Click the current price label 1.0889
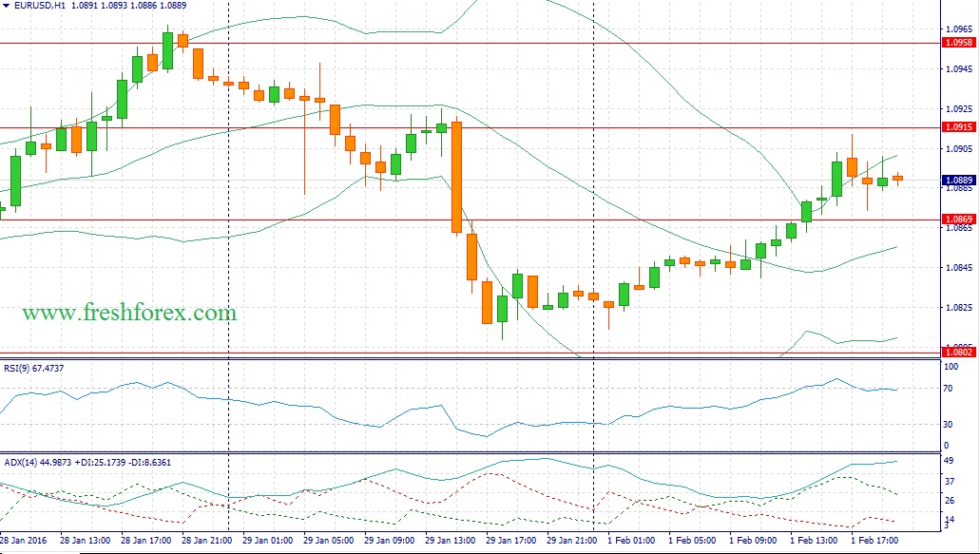Viewport: 980px width, 554px height. click(957, 180)
